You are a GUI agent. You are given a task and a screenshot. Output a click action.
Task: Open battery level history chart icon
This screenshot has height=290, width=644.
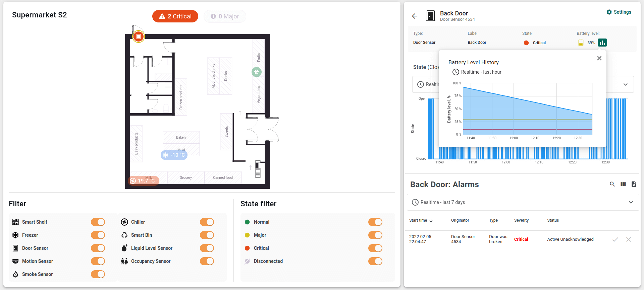point(602,43)
